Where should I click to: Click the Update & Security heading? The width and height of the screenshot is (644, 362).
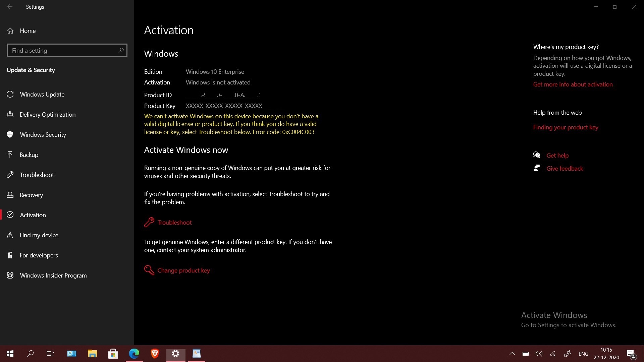[31, 70]
